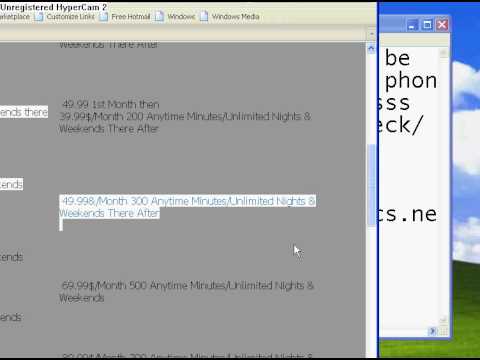This screenshot has width=480, height=360.
Task: Click the browser vertical scrollbar thumb
Action: pos(372,185)
